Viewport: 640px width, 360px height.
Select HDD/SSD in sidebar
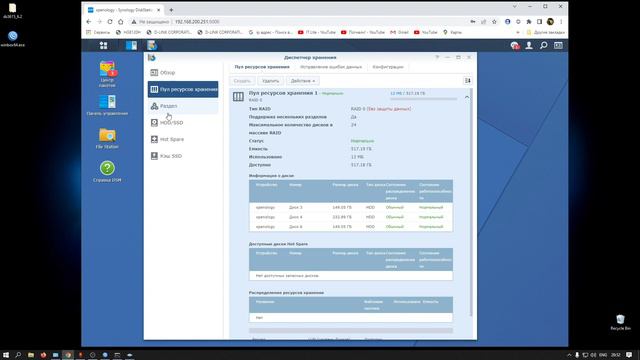point(183,122)
